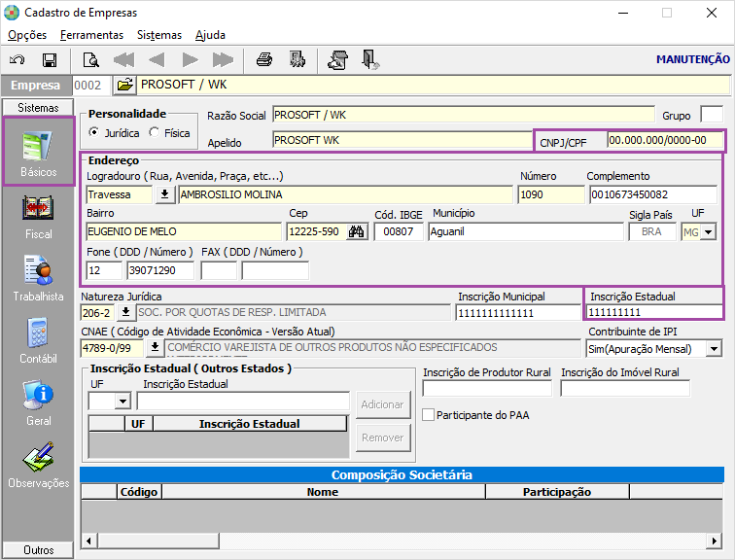Check the Participante do PAA checkbox

click(x=428, y=415)
